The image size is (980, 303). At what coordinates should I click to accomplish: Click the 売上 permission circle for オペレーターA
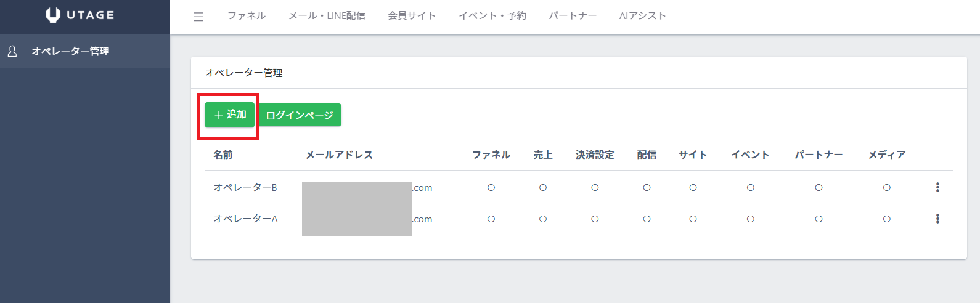coord(543,219)
